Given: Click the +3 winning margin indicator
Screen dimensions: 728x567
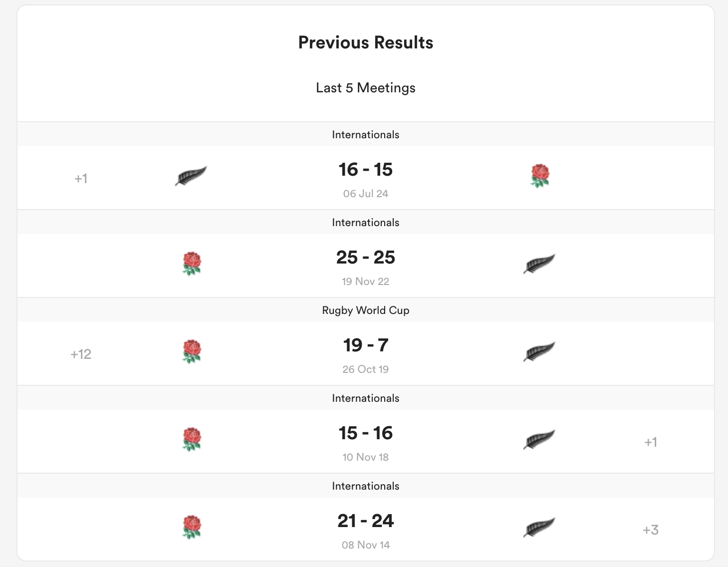Looking at the screenshot, I should (x=651, y=530).
